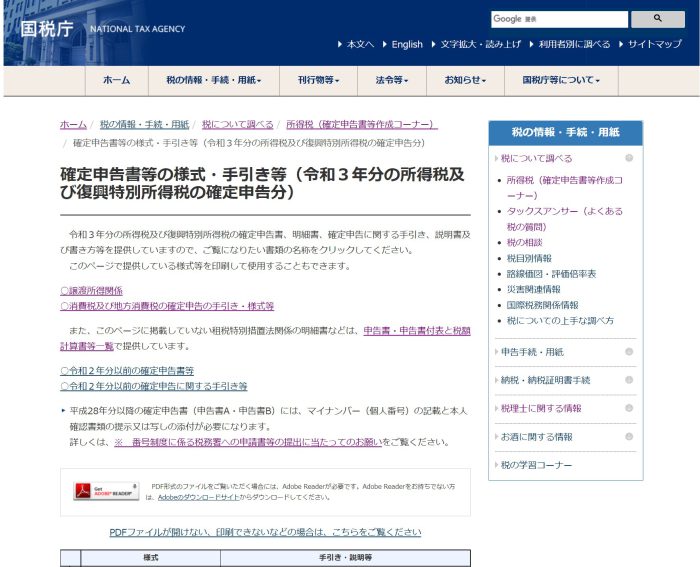The width and height of the screenshot is (700, 567).
Task: Open the ホーム navigation tab
Action: 117,80
